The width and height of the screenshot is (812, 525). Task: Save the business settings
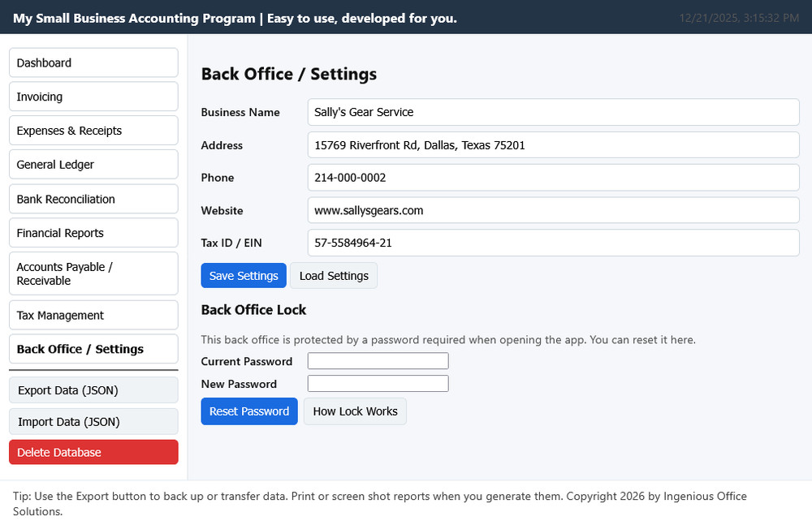(244, 276)
